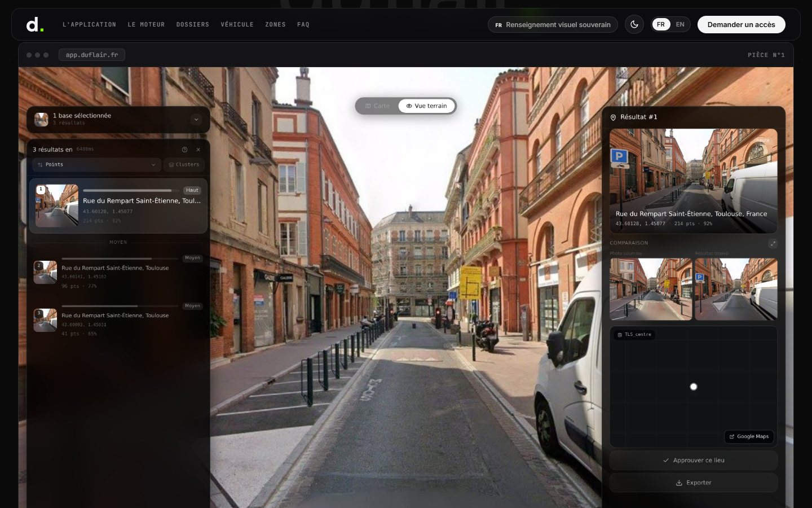Click the Haut confidence badge
This screenshot has width=812, height=508.
(x=192, y=190)
